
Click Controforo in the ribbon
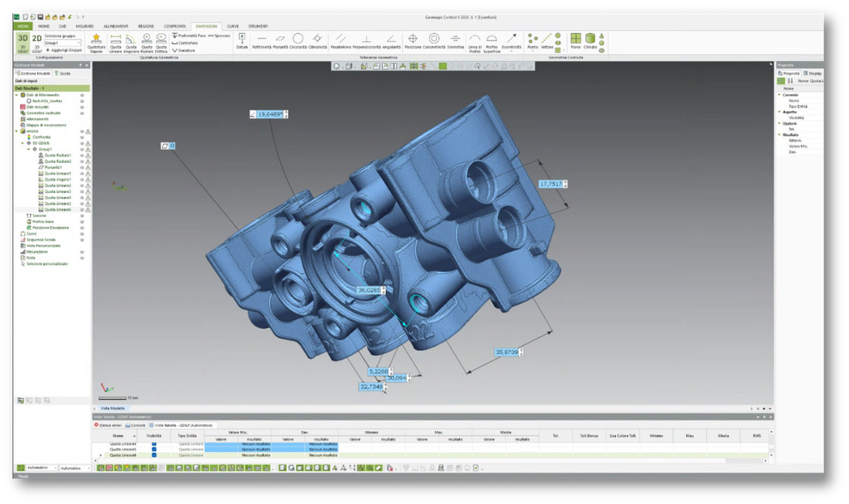(184, 42)
